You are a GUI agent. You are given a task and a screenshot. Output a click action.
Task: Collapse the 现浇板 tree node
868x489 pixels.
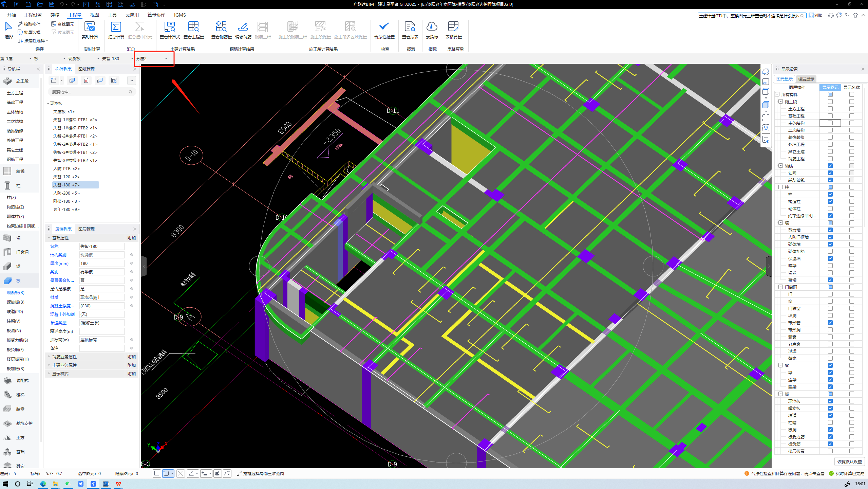click(48, 104)
